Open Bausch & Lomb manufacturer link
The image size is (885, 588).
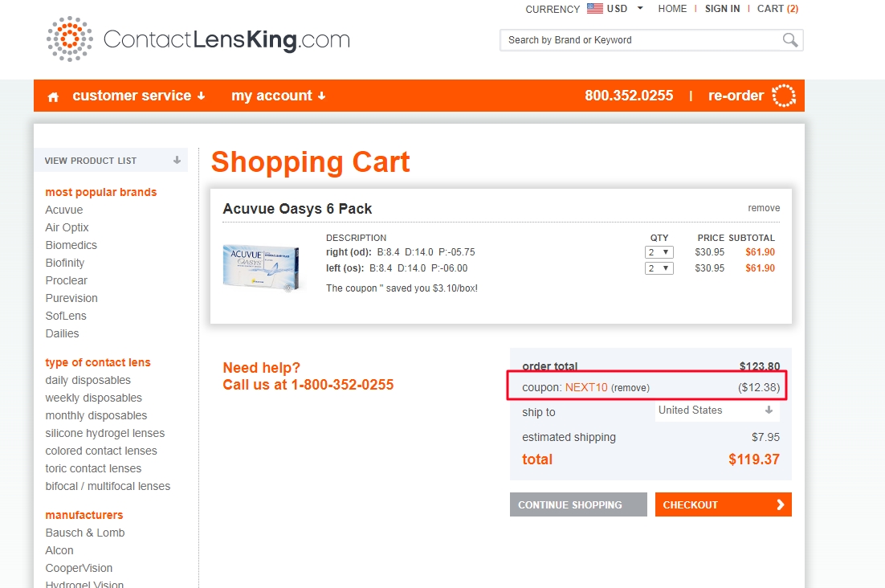point(84,533)
